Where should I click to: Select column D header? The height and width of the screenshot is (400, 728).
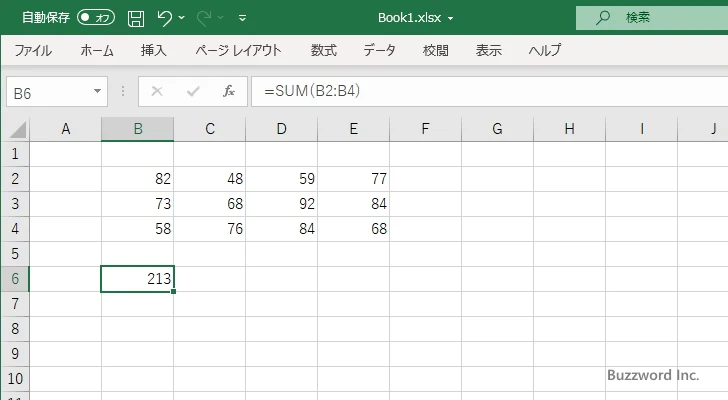281,129
